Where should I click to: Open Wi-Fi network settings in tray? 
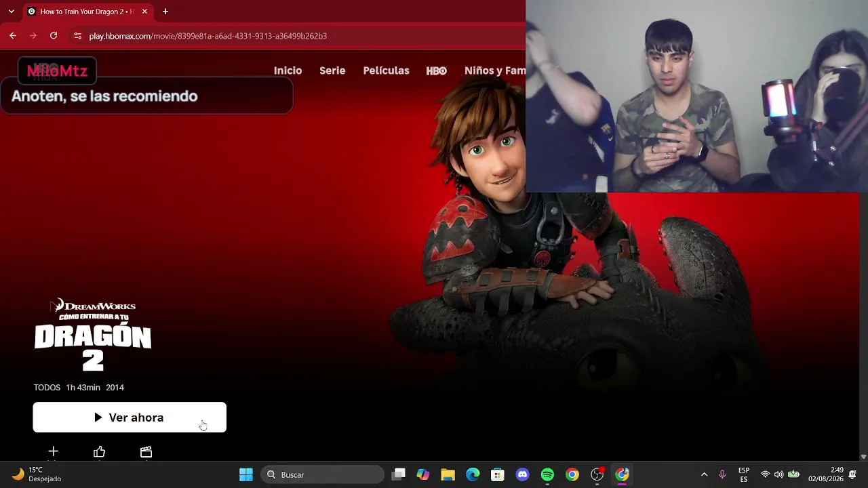pyautogui.click(x=765, y=474)
